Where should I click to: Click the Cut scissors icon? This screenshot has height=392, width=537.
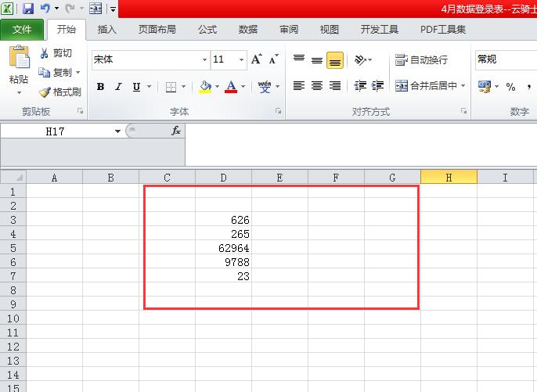44,53
